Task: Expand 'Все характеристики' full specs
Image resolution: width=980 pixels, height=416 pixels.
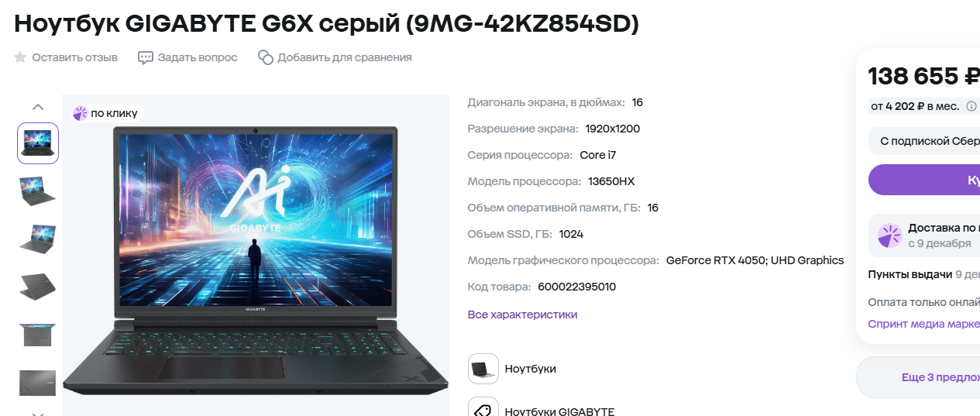Action: [522, 315]
